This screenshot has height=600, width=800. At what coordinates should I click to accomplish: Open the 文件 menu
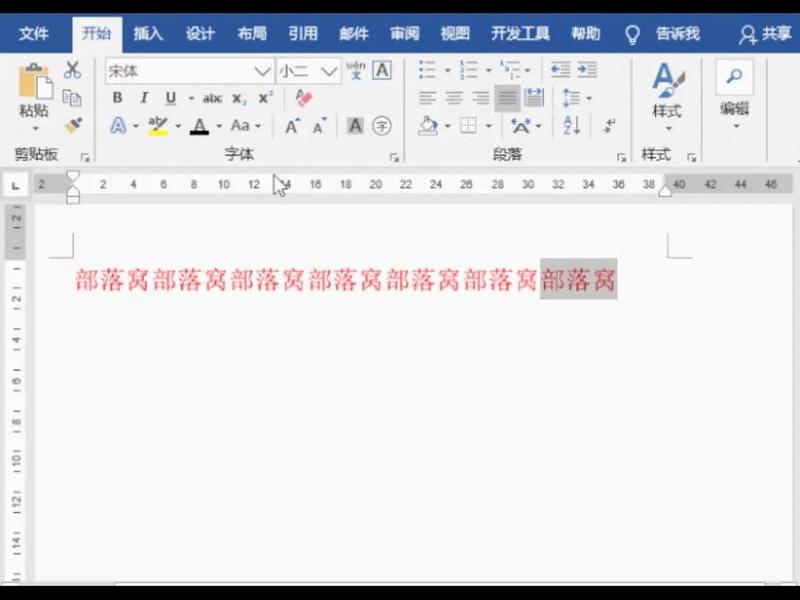pyautogui.click(x=34, y=34)
